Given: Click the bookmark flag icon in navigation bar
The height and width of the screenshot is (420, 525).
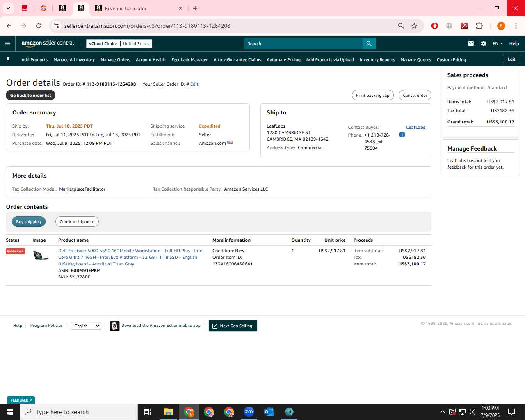Looking at the screenshot, I should tap(8, 59).
